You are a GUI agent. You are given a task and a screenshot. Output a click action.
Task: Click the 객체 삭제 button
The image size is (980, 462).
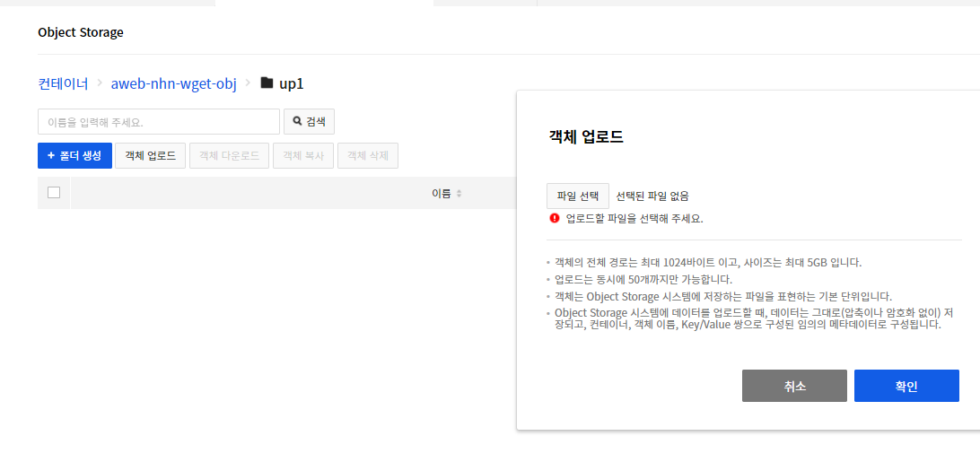point(368,156)
